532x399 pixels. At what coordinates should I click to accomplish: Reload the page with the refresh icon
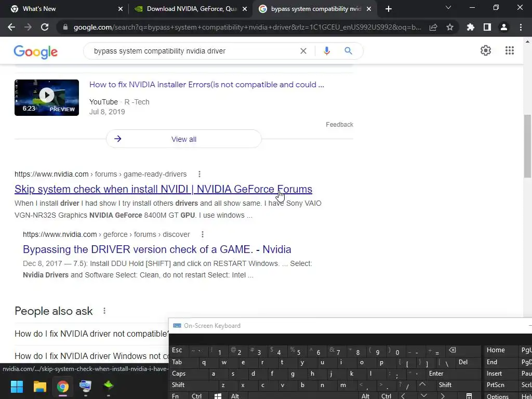pyautogui.click(x=45, y=27)
